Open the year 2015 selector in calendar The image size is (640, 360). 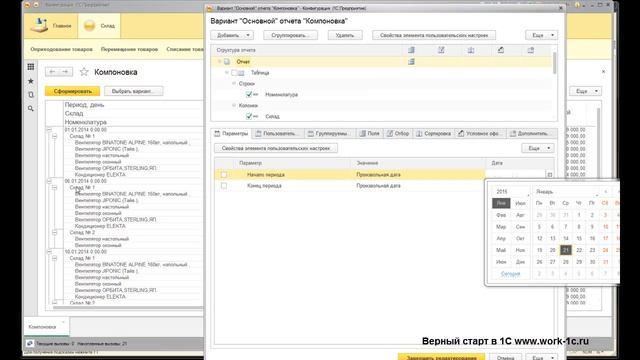(x=511, y=191)
